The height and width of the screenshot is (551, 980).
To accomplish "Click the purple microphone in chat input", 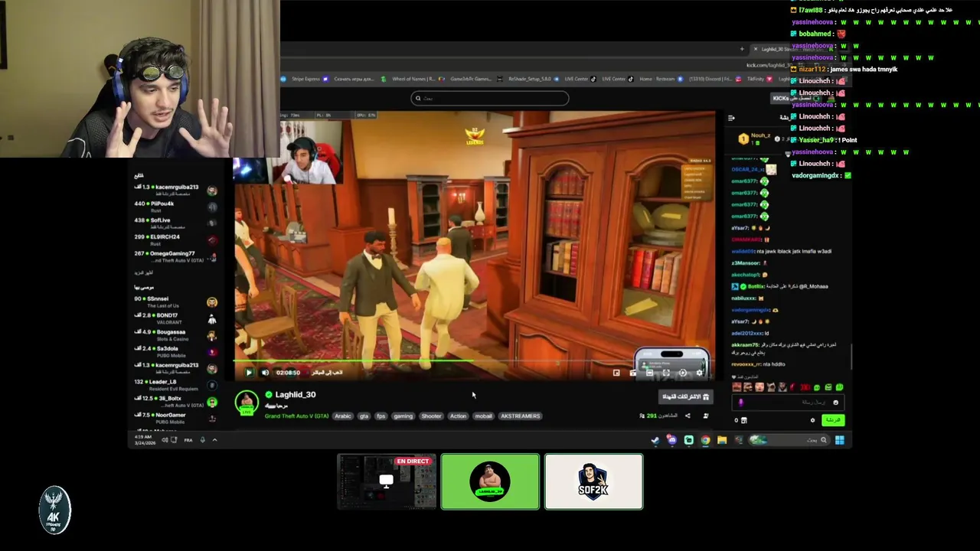I will pyautogui.click(x=741, y=403).
